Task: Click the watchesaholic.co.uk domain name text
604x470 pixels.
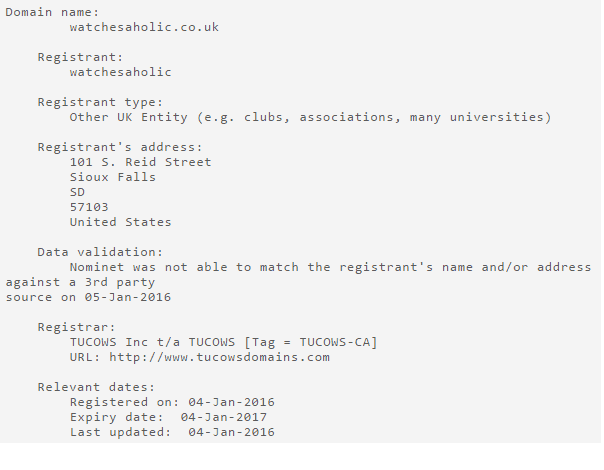Action: coord(144,27)
